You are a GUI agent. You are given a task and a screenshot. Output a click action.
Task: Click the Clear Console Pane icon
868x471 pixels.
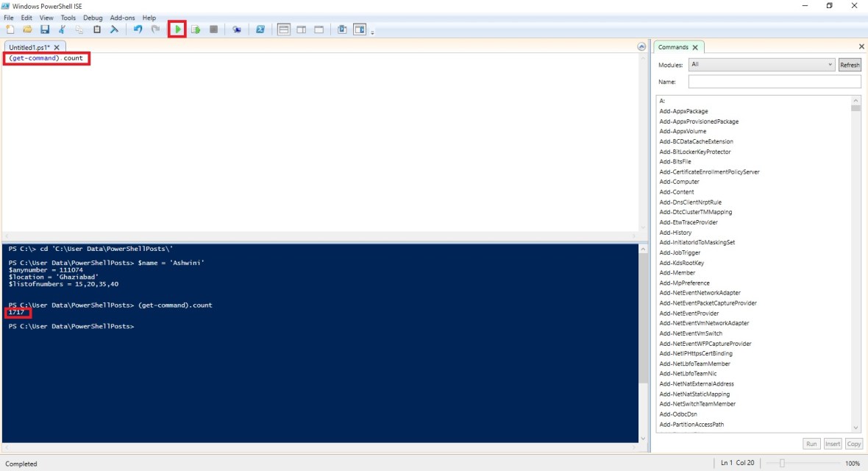coord(114,29)
